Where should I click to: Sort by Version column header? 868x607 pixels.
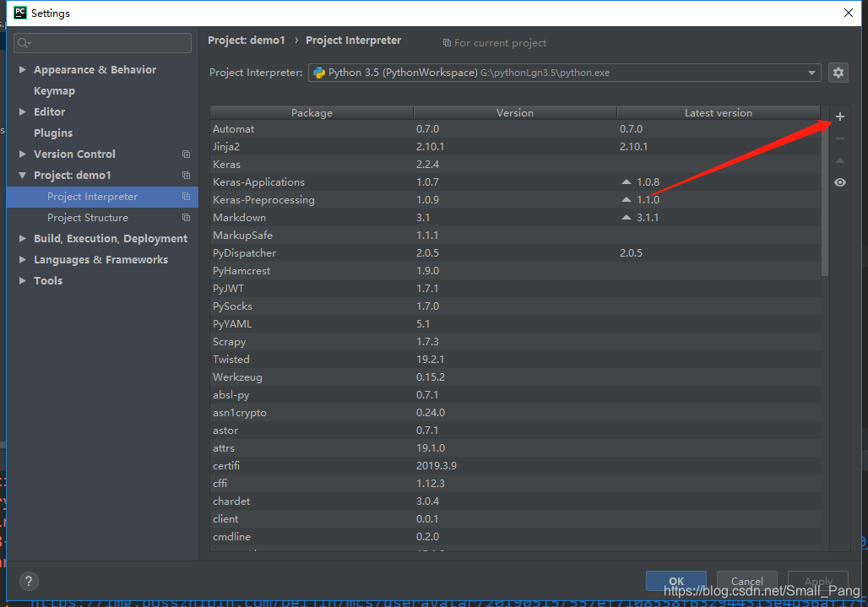[515, 112]
